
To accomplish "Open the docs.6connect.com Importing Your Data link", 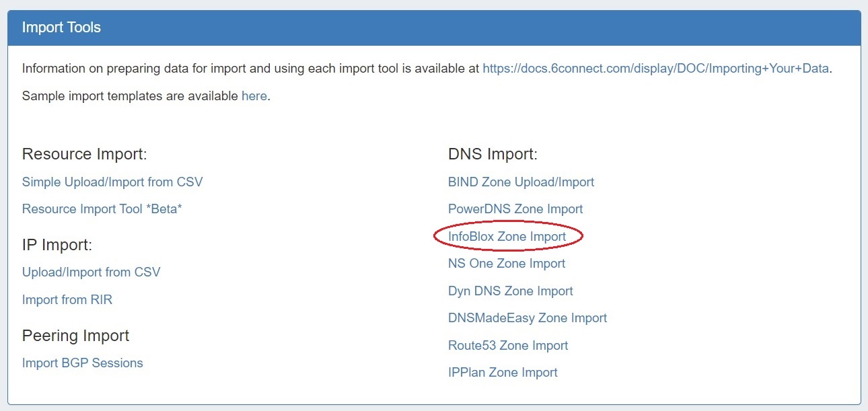I will coord(655,68).
